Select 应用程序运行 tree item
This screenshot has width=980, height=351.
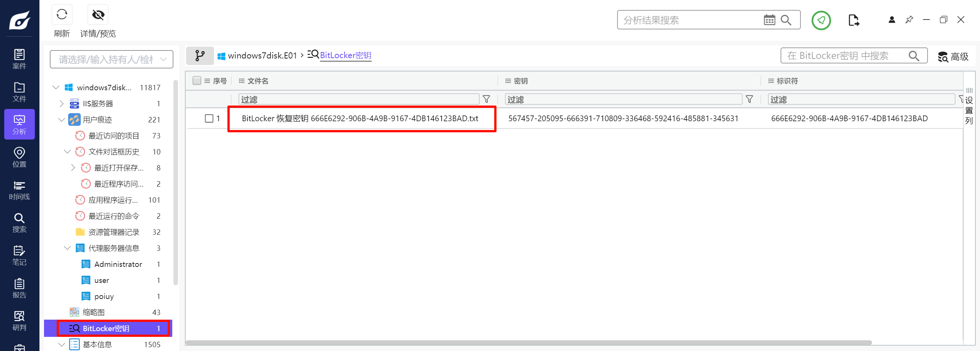click(x=113, y=200)
